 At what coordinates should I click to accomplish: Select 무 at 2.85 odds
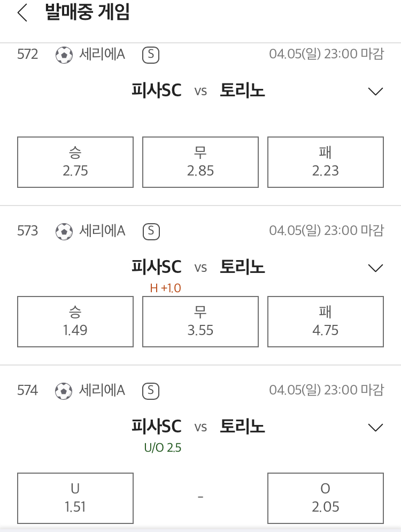(x=200, y=162)
